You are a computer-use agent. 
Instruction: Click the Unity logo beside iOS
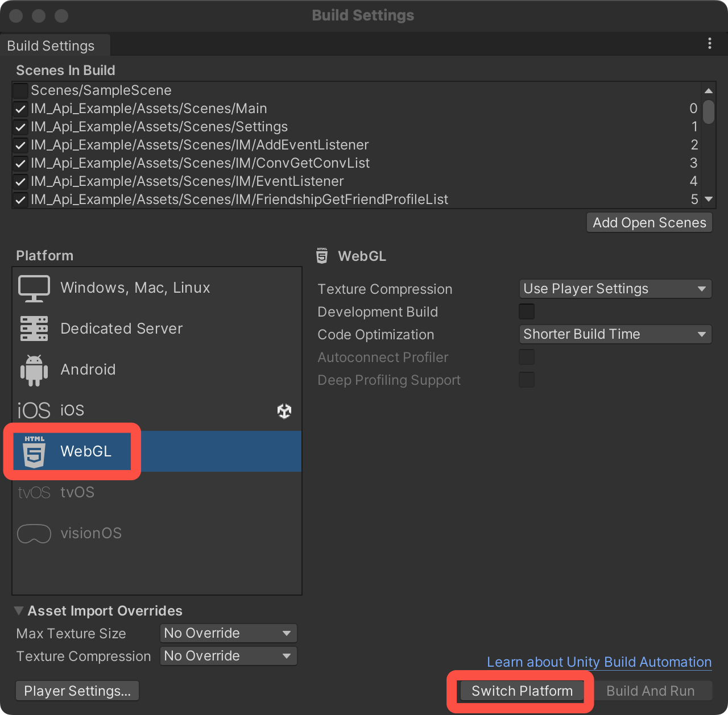[284, 411]
